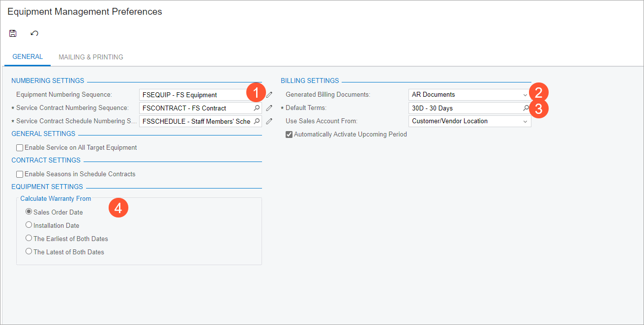This screenshot has width=644, height=325.
Task: Select the General tab
Action: (28, 57)
